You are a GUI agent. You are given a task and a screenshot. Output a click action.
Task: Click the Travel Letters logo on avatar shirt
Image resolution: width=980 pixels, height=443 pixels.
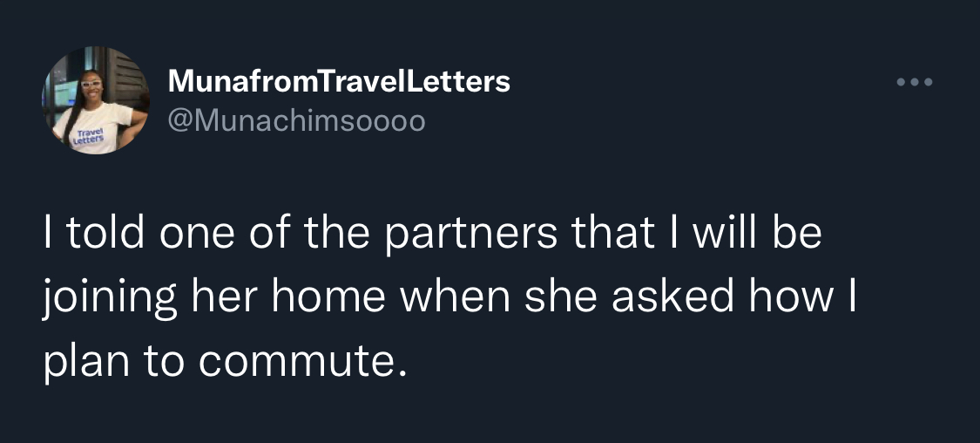pyautogui.click(x=87, y=137)
